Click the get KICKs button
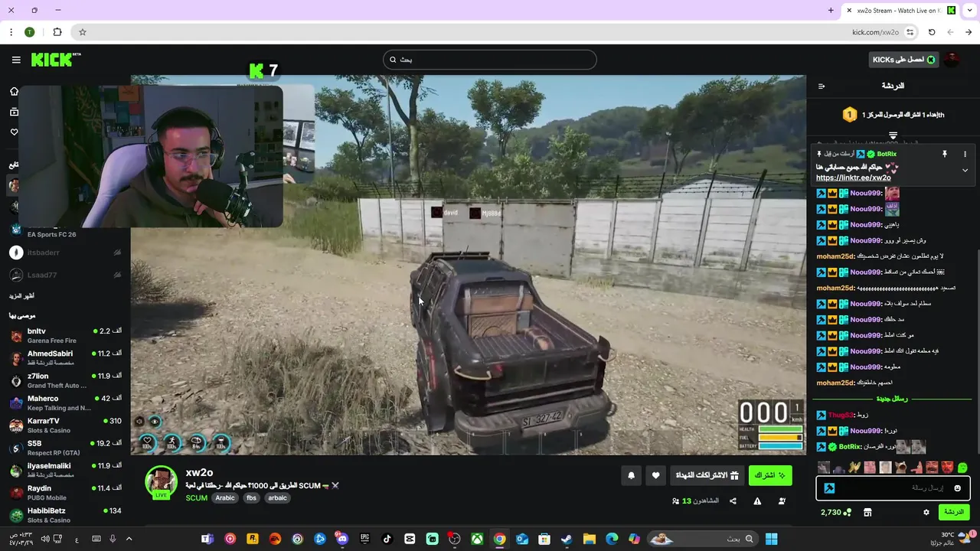This screenshot has width=980, height=551. tap(903, 60)
